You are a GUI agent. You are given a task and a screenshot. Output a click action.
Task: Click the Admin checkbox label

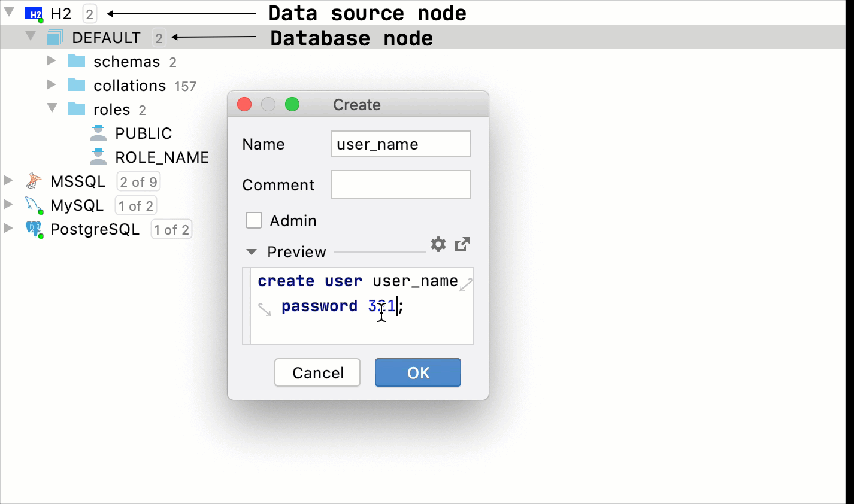(x=293, y=221)
